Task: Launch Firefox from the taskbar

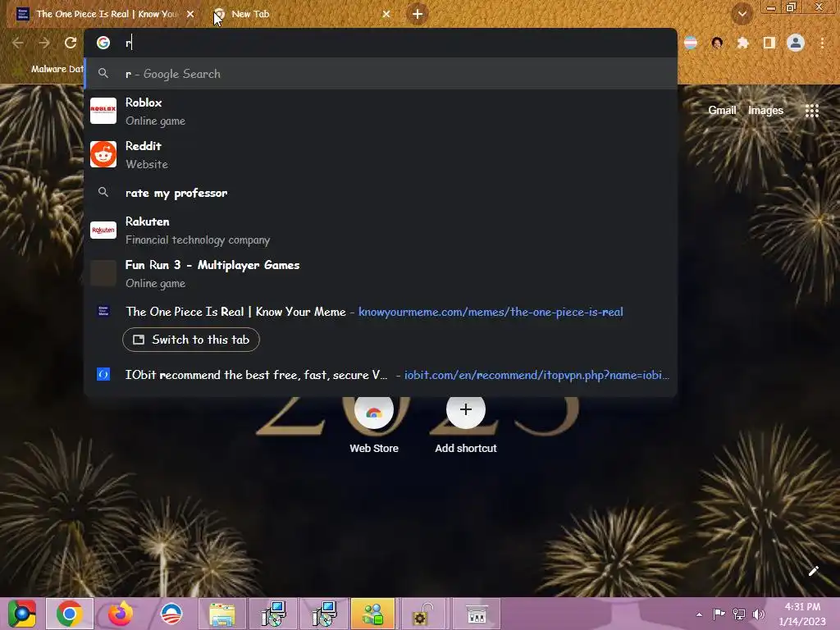Action: pyautogui.click(x=121, y=614)
